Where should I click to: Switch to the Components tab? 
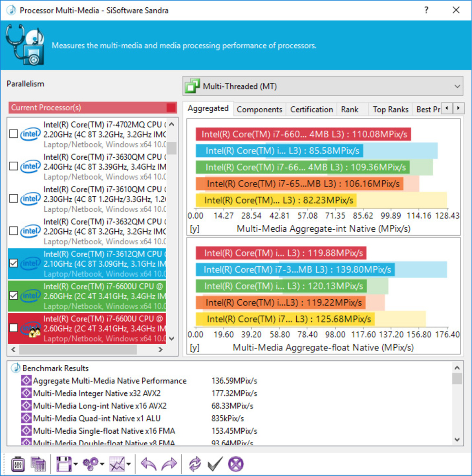click(259, 109)
